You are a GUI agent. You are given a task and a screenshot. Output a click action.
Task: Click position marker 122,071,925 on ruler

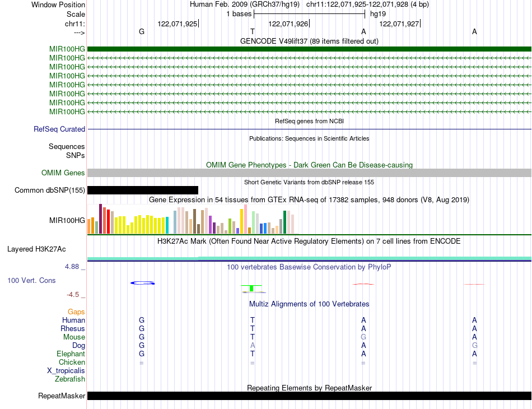tap(177, 24)
